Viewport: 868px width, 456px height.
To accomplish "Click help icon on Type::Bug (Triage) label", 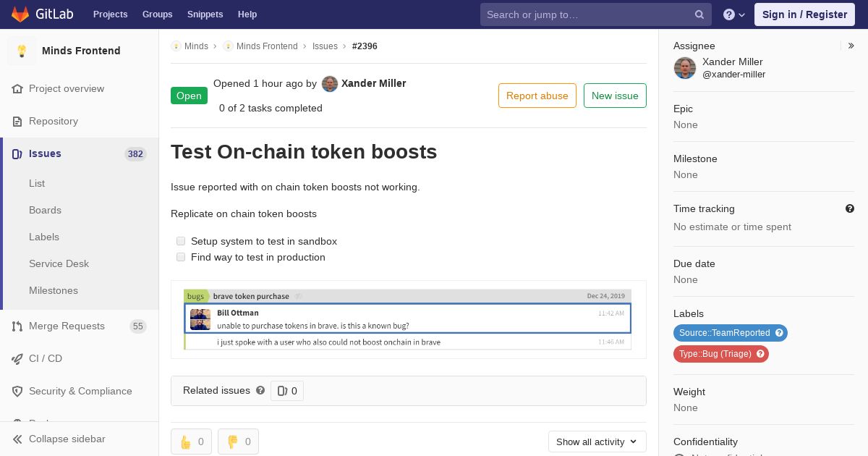I will (760, 354).
